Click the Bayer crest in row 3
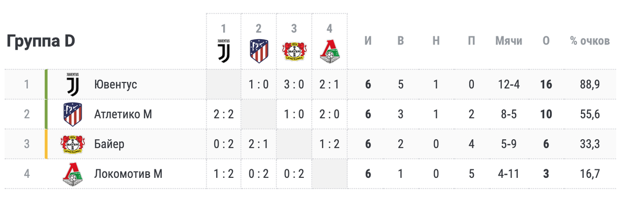 coord(71,144)
